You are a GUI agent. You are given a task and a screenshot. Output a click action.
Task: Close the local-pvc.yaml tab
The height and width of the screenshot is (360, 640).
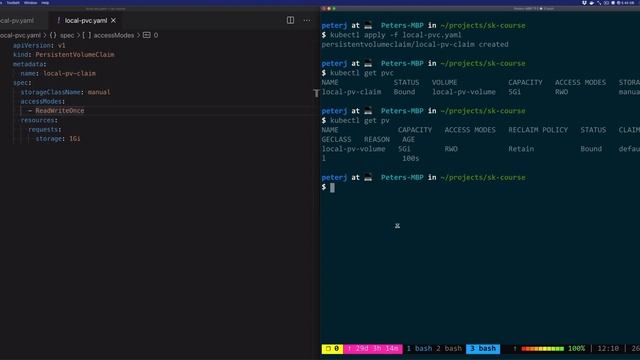tap(113, 20)
